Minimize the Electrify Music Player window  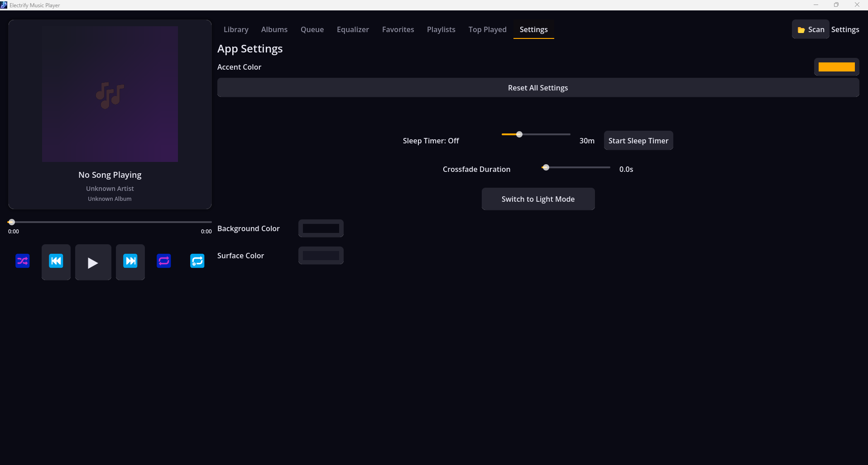[816, 5]
